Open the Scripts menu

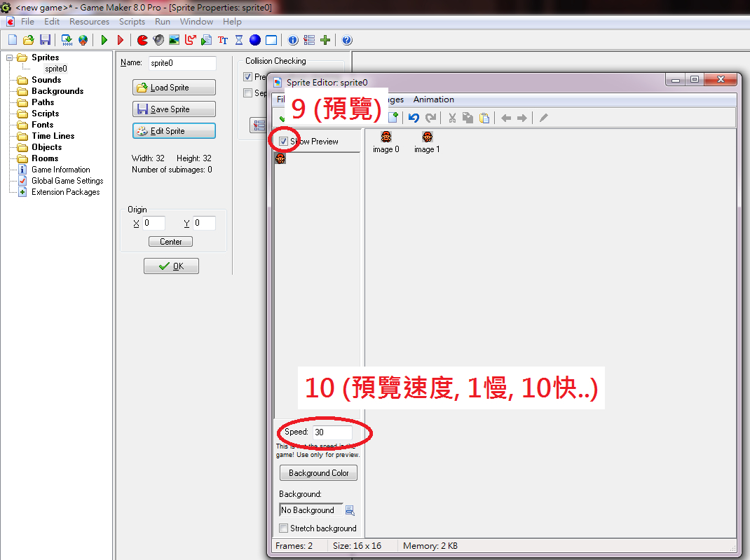[132, 22]
